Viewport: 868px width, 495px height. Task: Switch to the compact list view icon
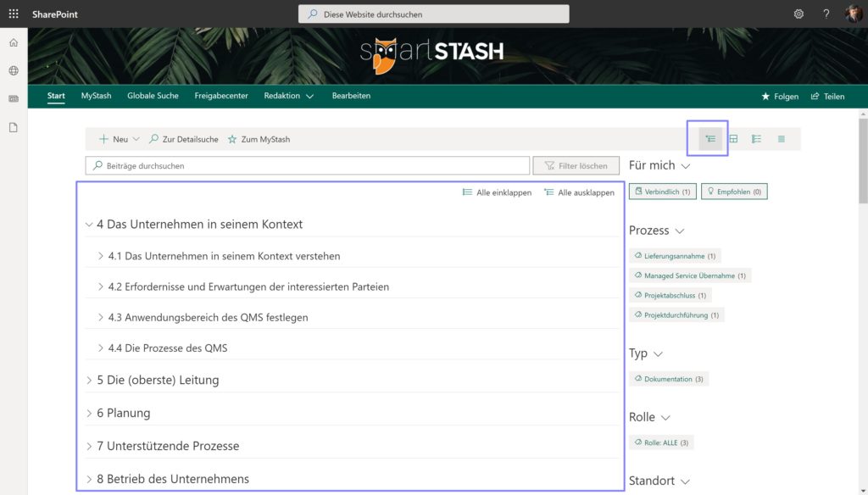781,139
